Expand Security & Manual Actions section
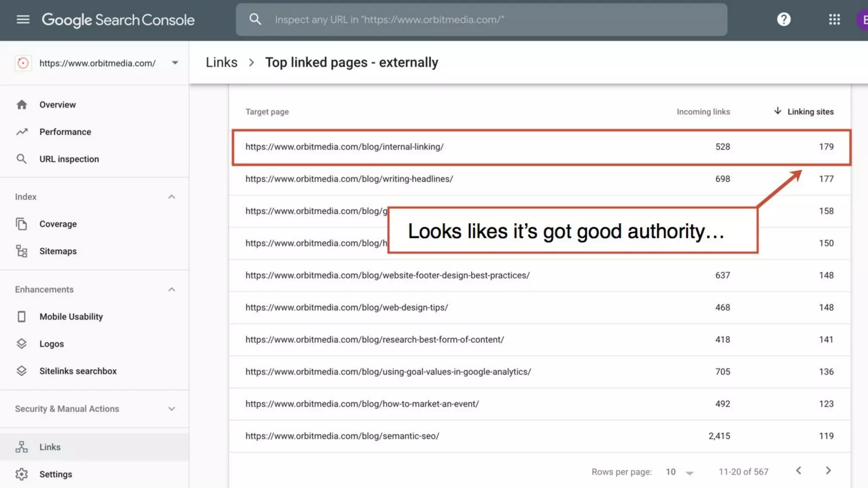Screen dimensions: 868x488 [x=171, y=409]
